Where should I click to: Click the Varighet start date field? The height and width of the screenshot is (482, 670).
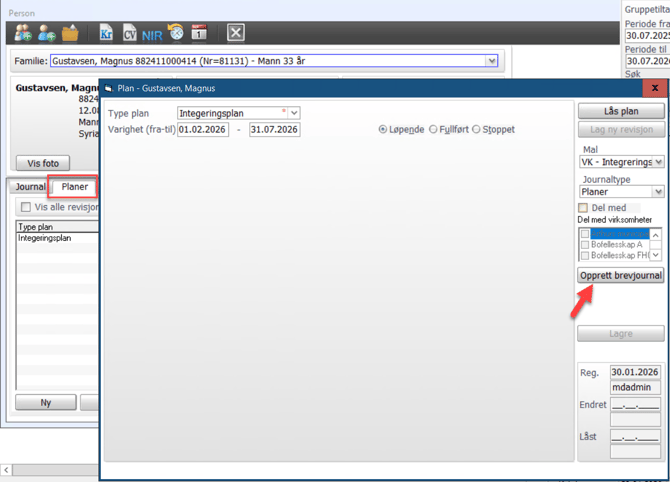(203, 130)
